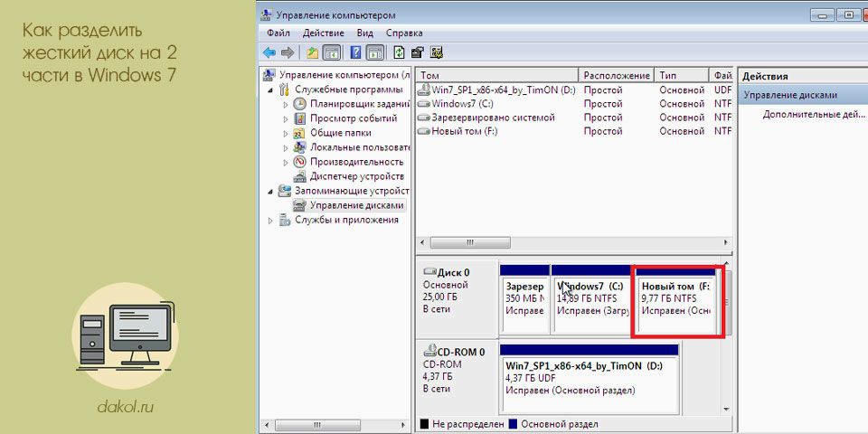Open Дополнительные действия in the actions pane

click(813, 115)
